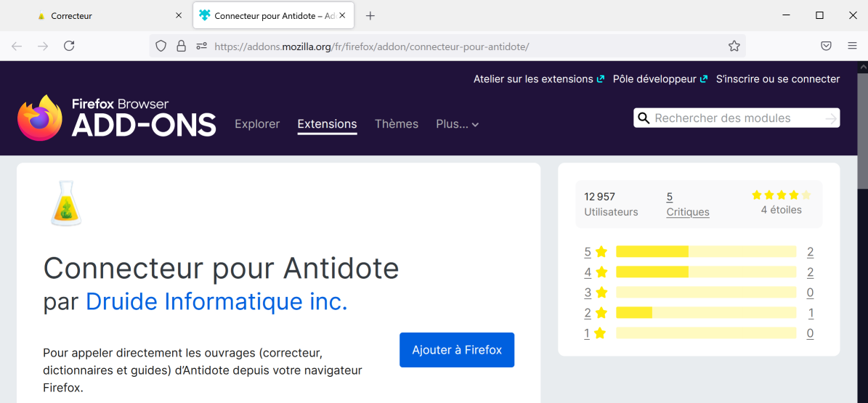The width and height of the screenshot is (868, 403).
Task: Open the Save to Pocket icon
Action: (x=826, y=46)
